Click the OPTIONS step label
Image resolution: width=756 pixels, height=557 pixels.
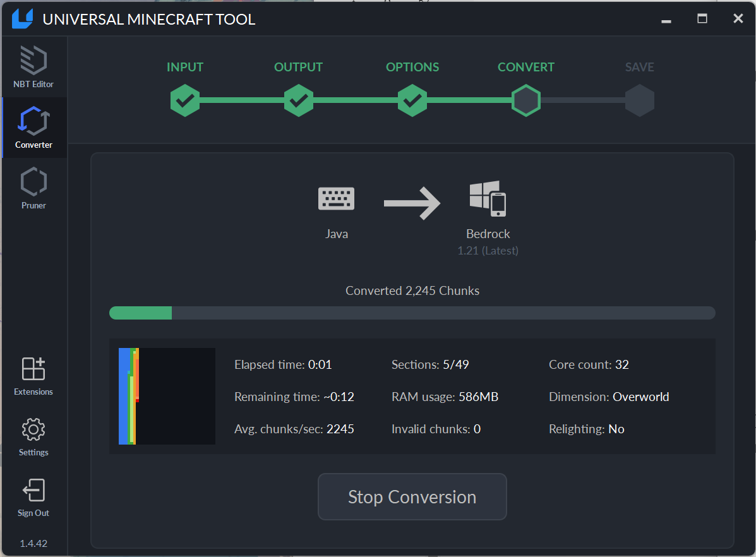click(412, 67)
